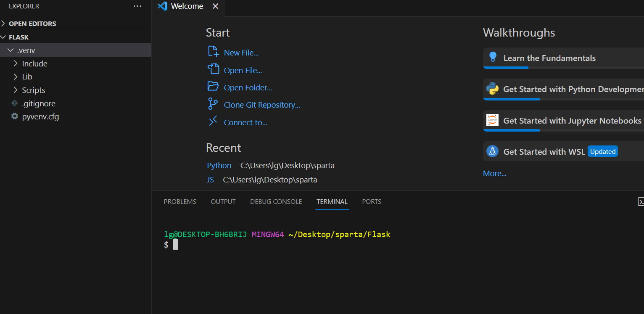Click the Open File... link

tap(243, 71)
